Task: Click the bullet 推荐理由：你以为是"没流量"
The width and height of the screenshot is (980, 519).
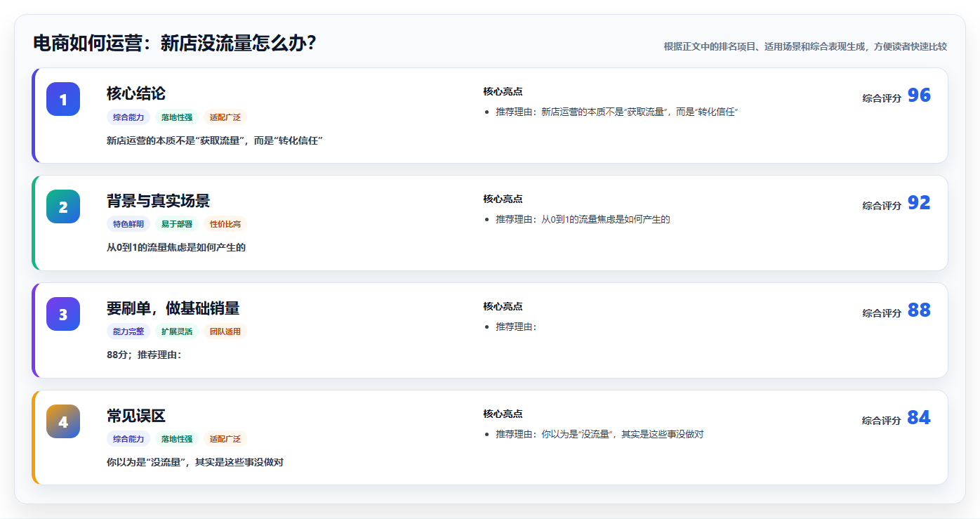Action: (600, 434)
